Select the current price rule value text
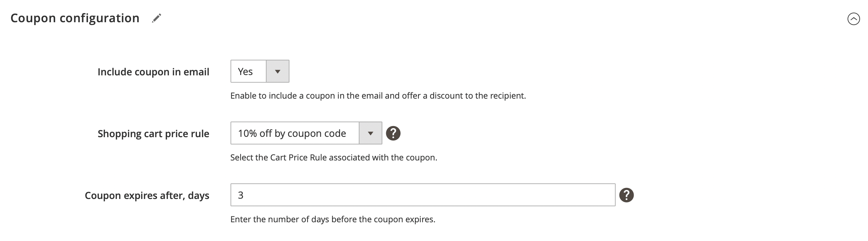868x241 pixels. tap(292, 133)
